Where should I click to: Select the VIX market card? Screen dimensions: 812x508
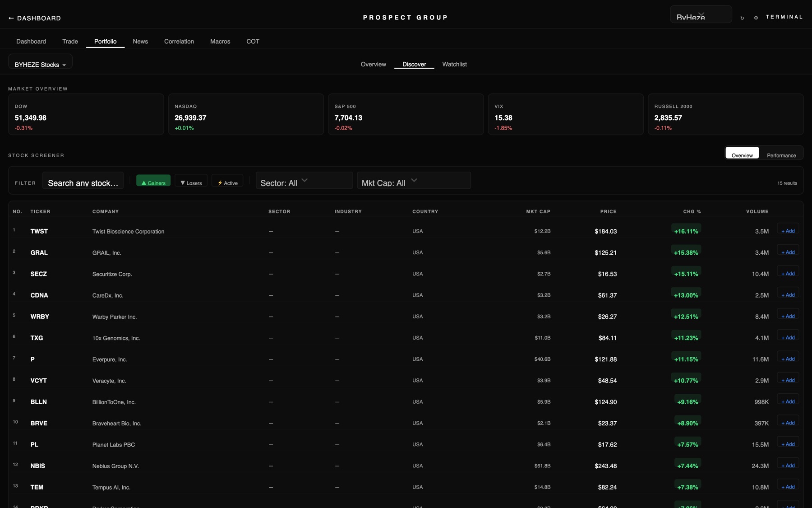566,114
